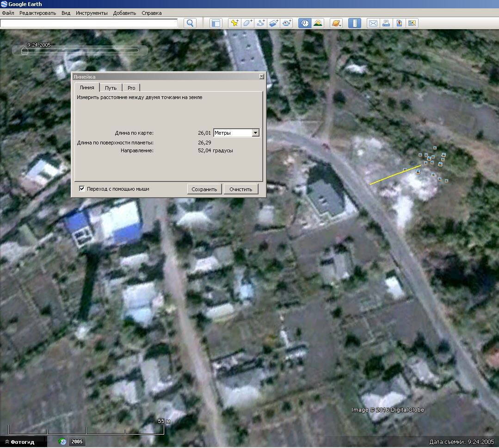Click the email envelope toolbar icon
This screenshot has width=499, height=448.
pyautogui.click(x=373, y=23)
